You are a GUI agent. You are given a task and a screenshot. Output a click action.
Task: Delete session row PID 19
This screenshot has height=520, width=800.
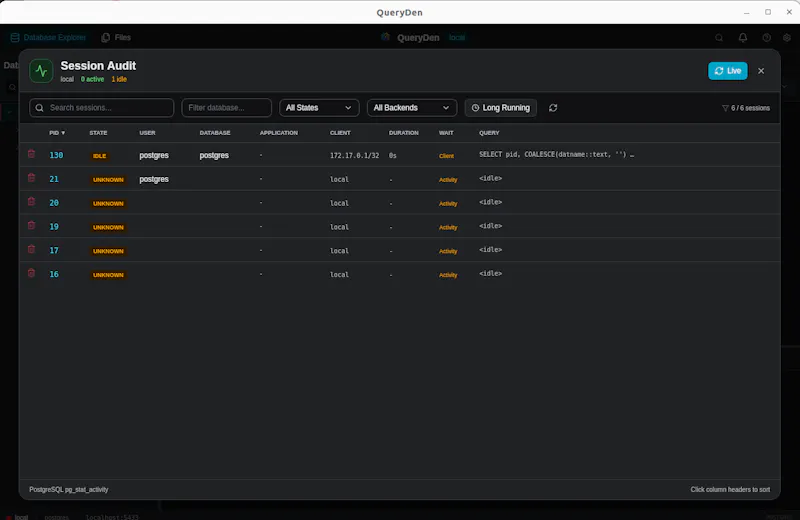pyautogui.click(x=31, y=225)
